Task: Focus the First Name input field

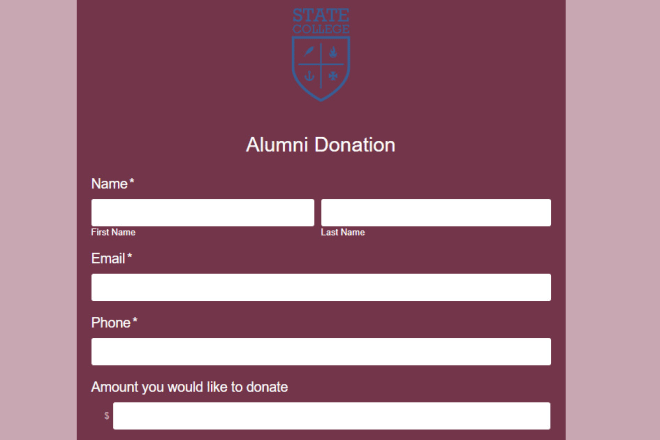Action: click(x=202, y=213)
